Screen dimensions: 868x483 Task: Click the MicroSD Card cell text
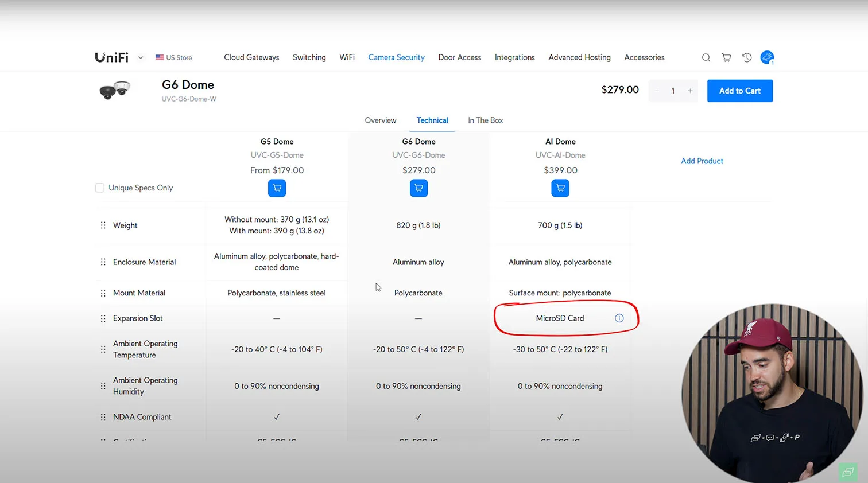(x=560, y=318)
